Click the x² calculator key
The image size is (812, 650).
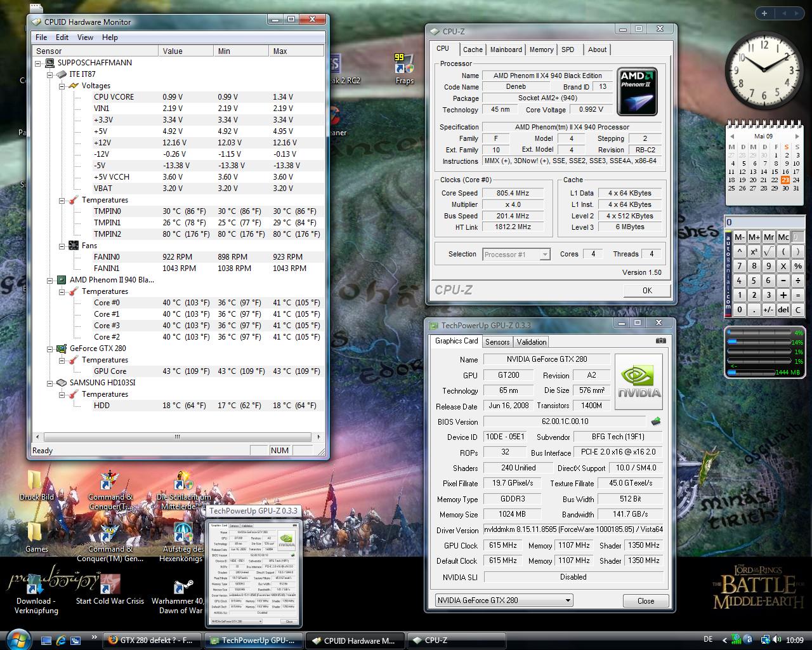click(754, 251)
